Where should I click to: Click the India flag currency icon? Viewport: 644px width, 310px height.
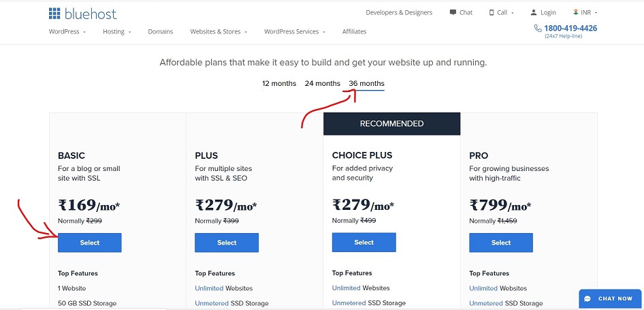click(576, 12)
